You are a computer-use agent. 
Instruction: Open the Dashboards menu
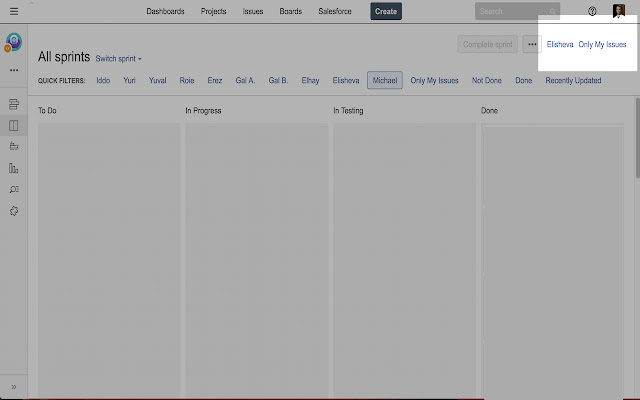[x=165, y=11]
